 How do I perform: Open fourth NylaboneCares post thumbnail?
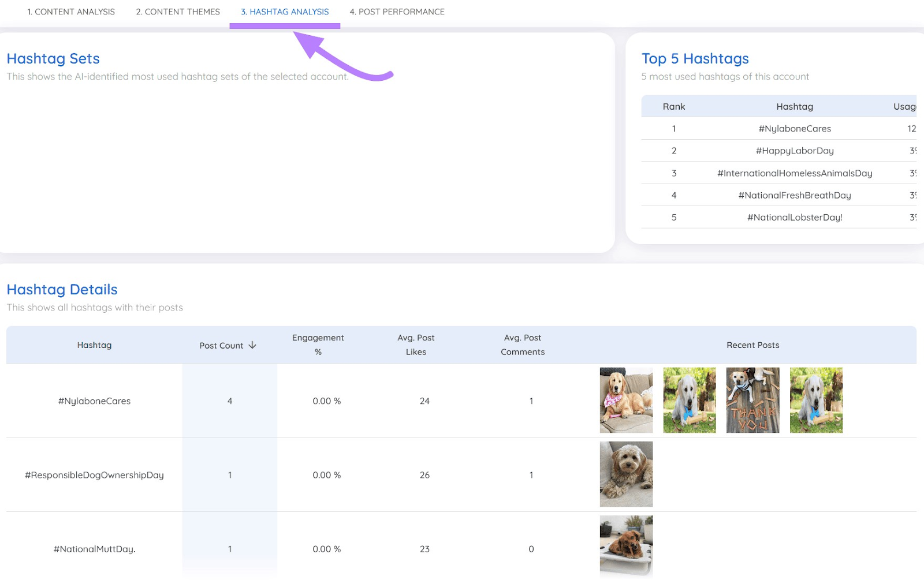(816, 400)
